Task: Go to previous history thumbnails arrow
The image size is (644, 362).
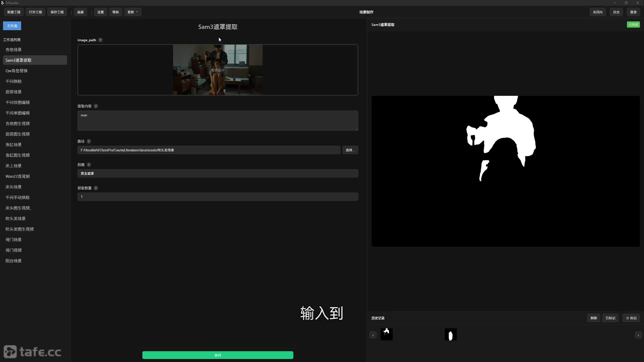Action: pyautogui.click(x=373, y=335)
